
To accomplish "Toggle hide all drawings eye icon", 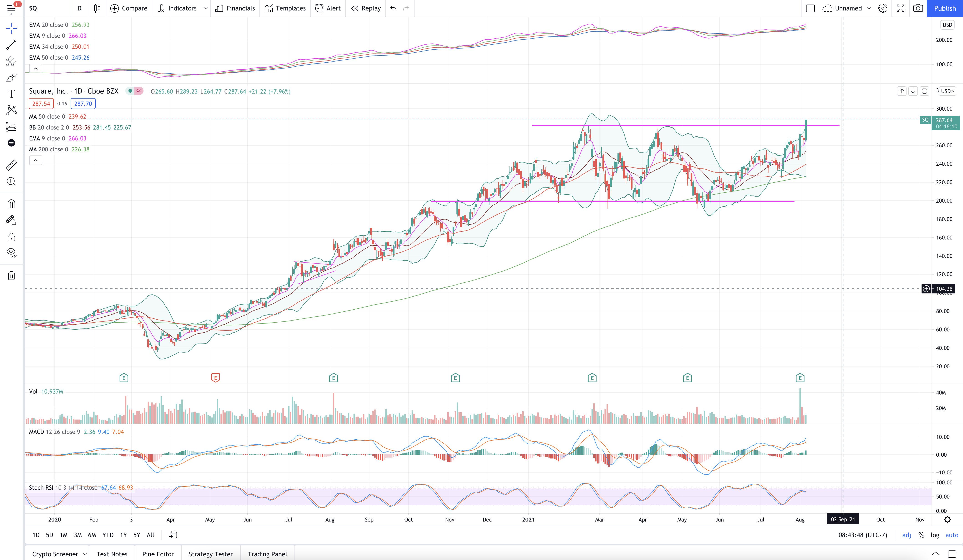I will pyautogui.click(x=11, y=252).
